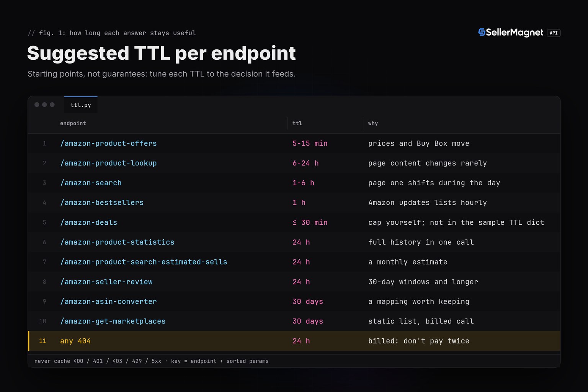Click the /amazon-deals endpoint

(89, 223)
